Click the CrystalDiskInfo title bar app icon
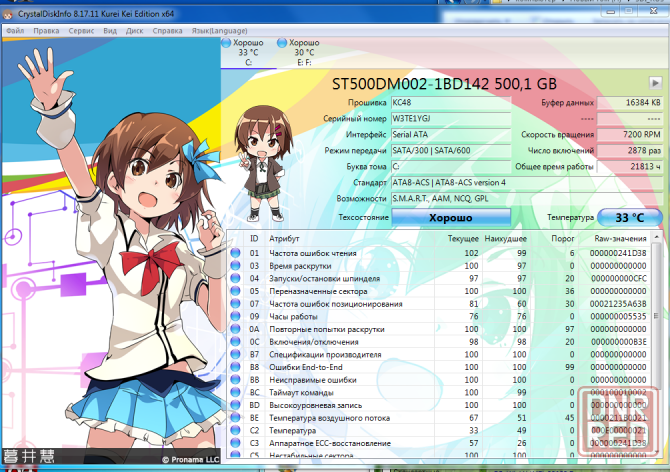 (7, 14)
